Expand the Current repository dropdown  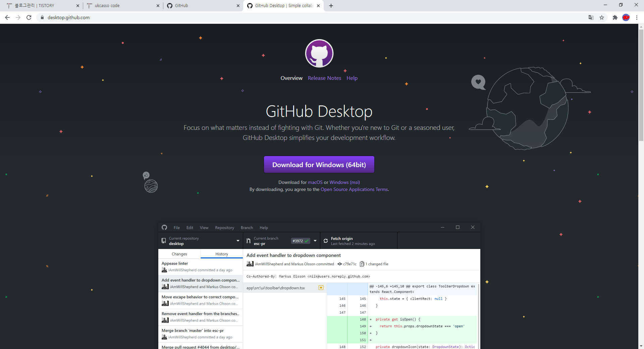201,241
